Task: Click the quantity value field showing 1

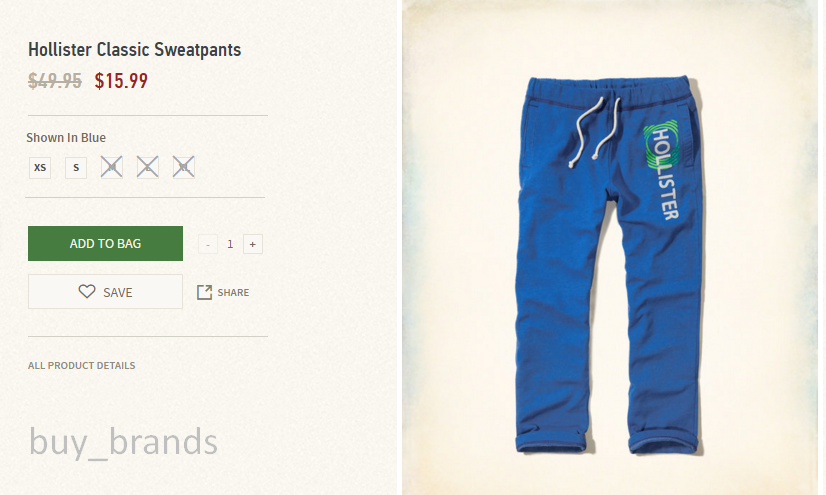Action: point(230,244)
